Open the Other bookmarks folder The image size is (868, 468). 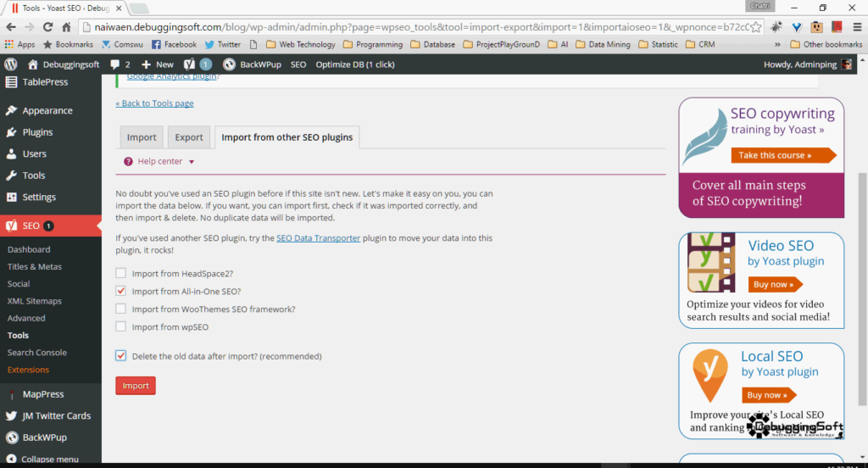point(826,44)
